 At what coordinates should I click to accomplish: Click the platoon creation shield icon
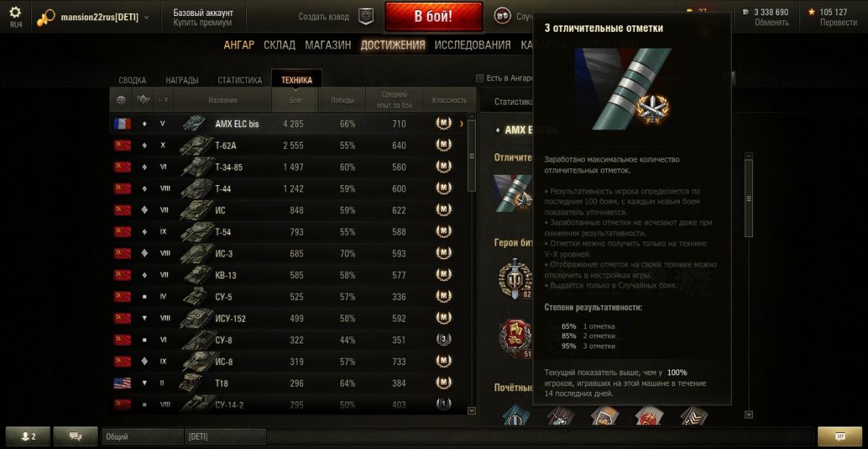point(367,16)
